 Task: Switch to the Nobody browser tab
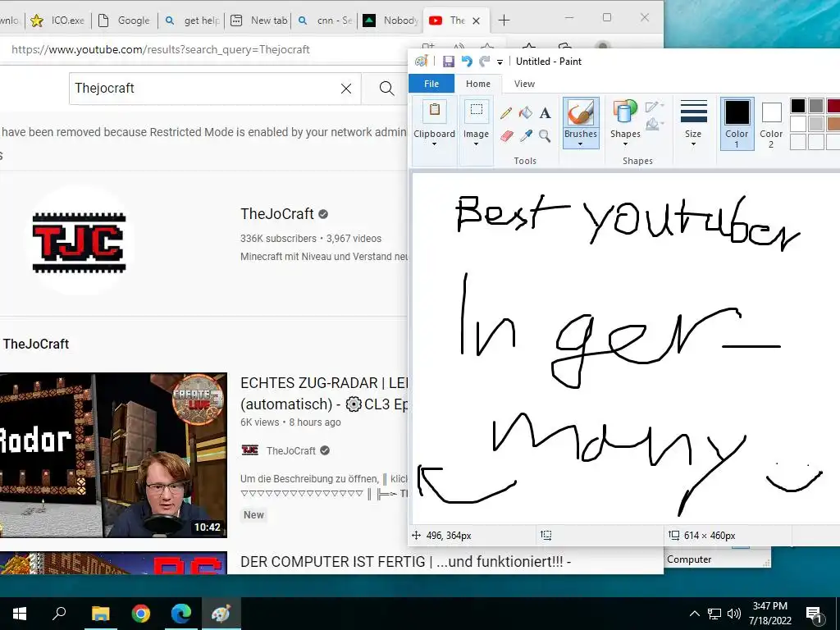(x=391, y=21)
